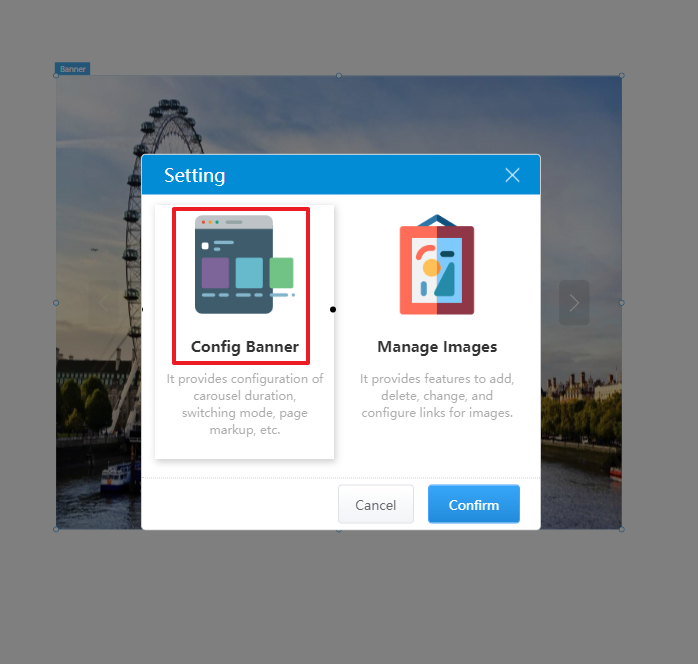Close the Setting dialog with the X
The width and height of the screenshot is (698, 664).
[x=512, y=175]
